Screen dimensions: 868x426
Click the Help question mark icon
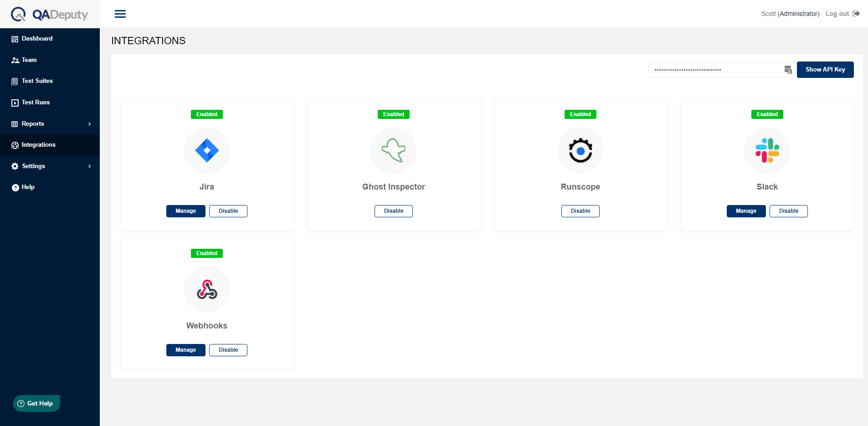click(15, 188)
